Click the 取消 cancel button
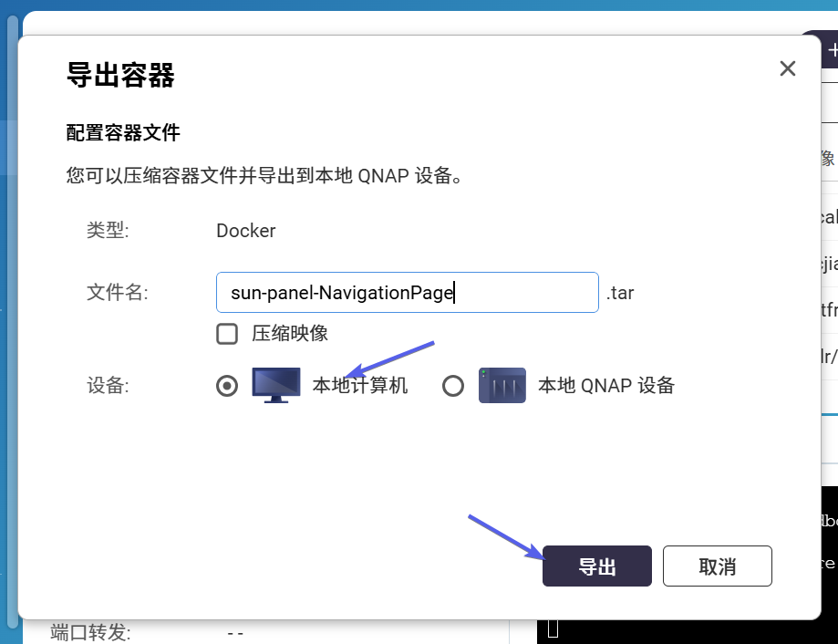This screenshot has height=644, width=838. (x=718, y=566)
